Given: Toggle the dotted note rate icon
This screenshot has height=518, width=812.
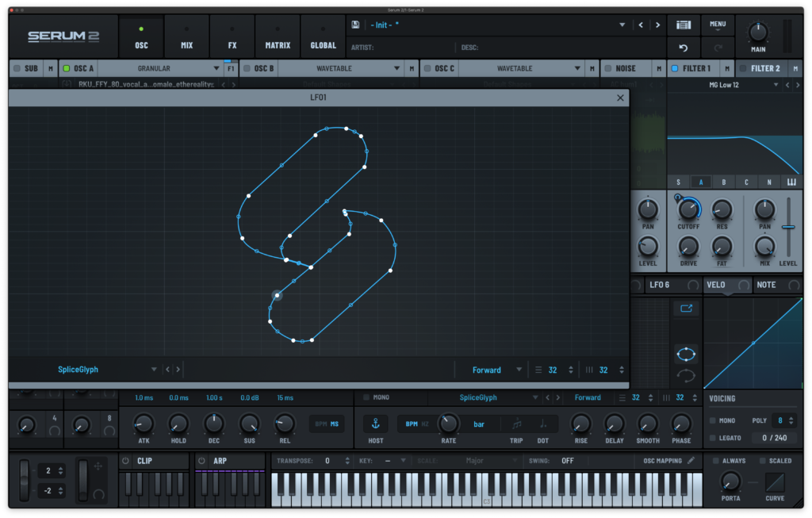Looking at the screenshot, I should tap(542, 424).
